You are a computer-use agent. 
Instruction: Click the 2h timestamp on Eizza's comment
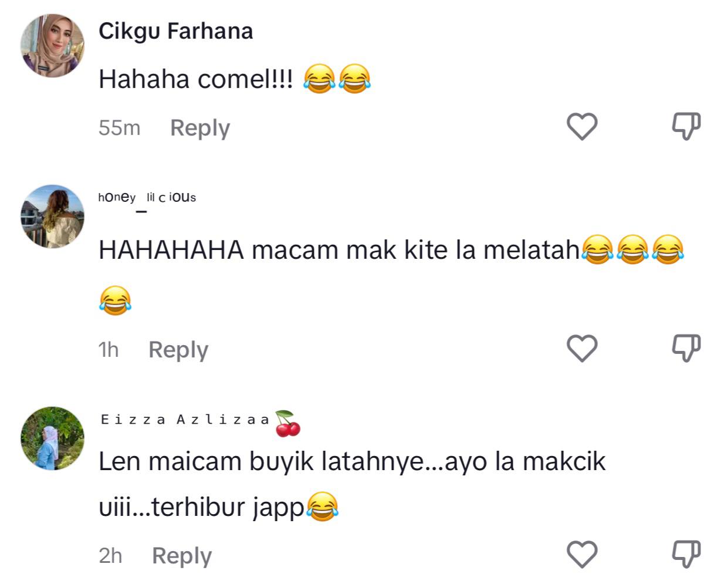110,555
